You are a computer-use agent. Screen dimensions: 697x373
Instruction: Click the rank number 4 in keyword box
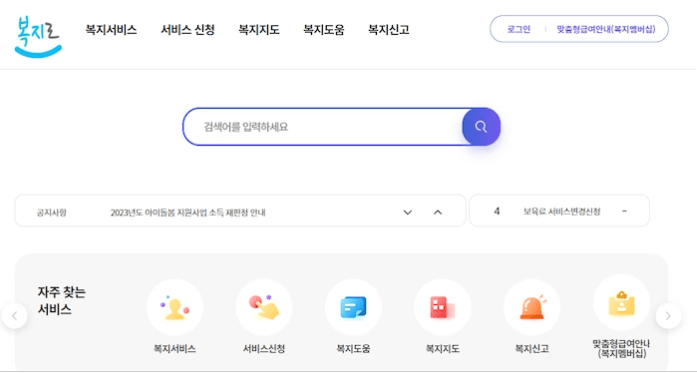(497, 211)
